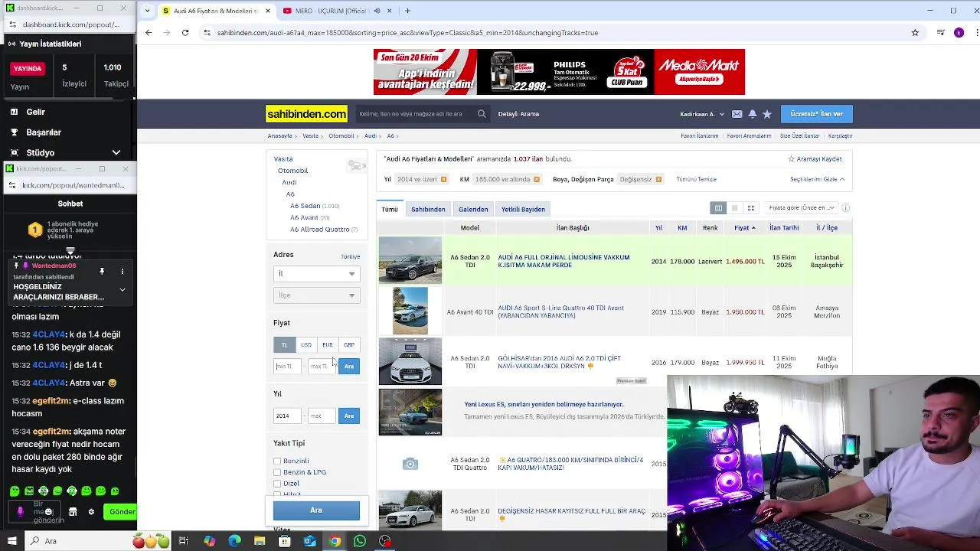Mute the MERO YouTube tab audio
Screen dimensions: 980x551
tap(377, 11)
